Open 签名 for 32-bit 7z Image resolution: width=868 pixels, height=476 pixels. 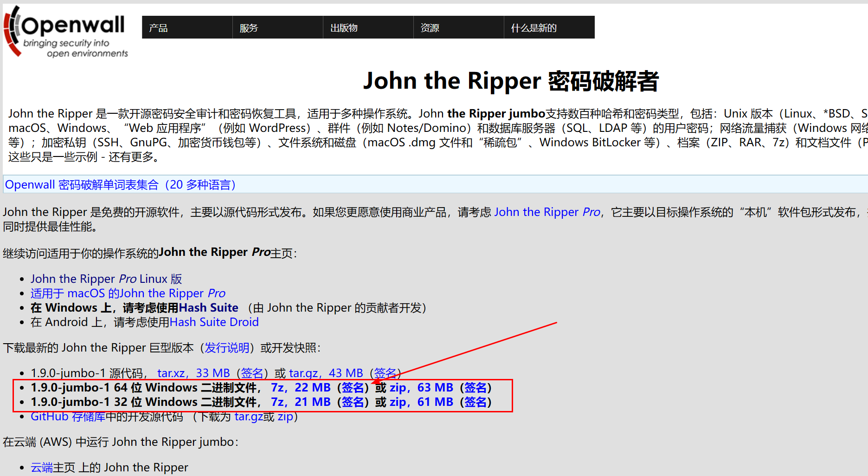click(x=353, y=402)
